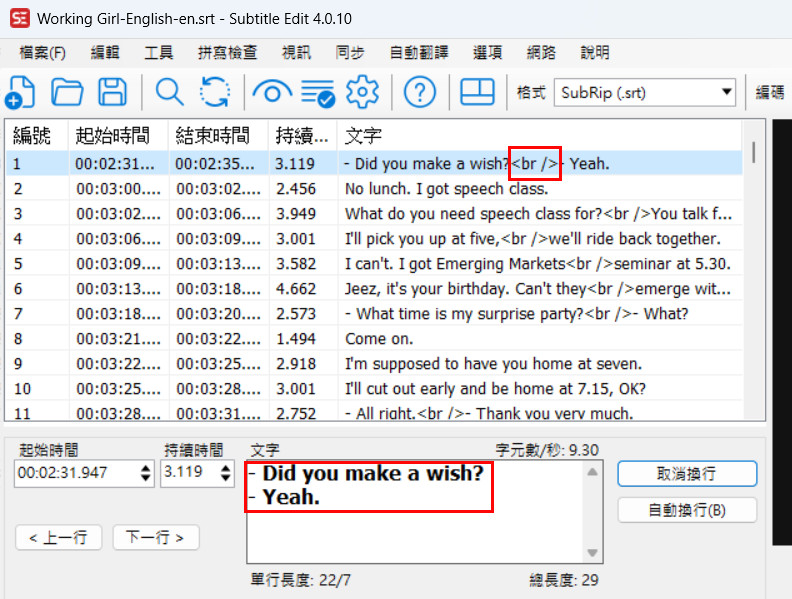Click the Help question mark icon

(420, 92)
